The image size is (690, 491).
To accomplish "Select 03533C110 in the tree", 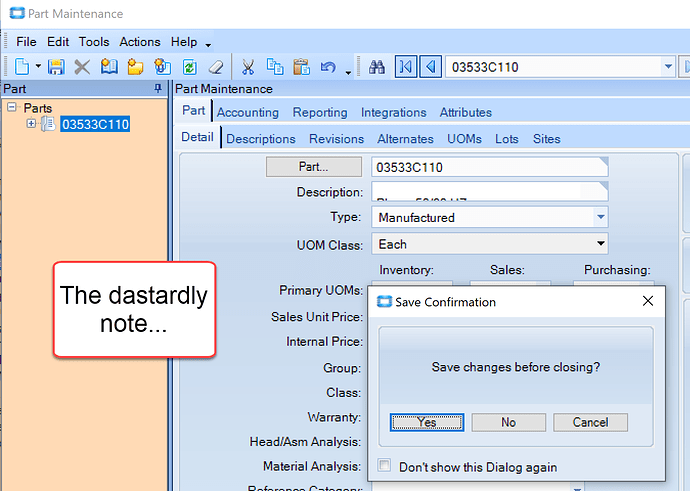I will [x=95, y=124].
